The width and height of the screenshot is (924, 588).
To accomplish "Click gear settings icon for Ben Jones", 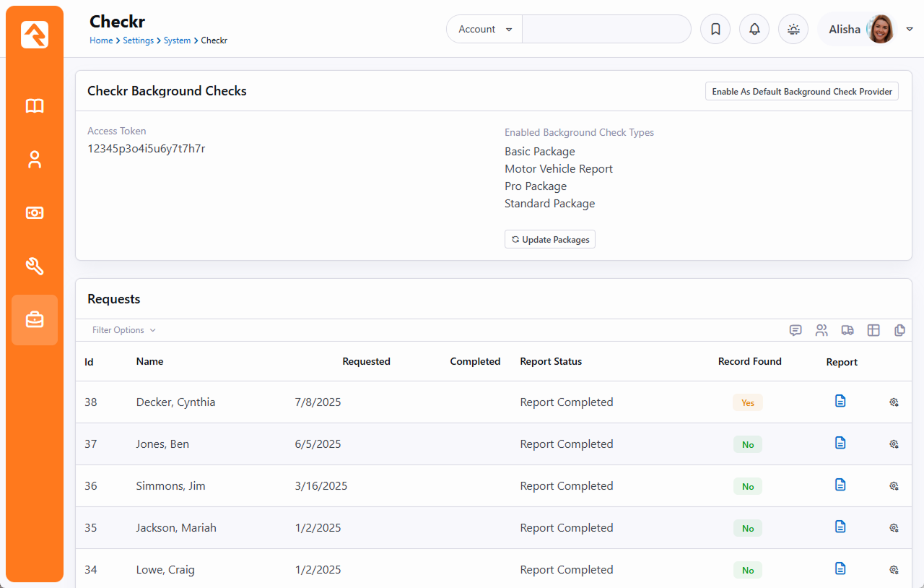I will tap(894, 444).
